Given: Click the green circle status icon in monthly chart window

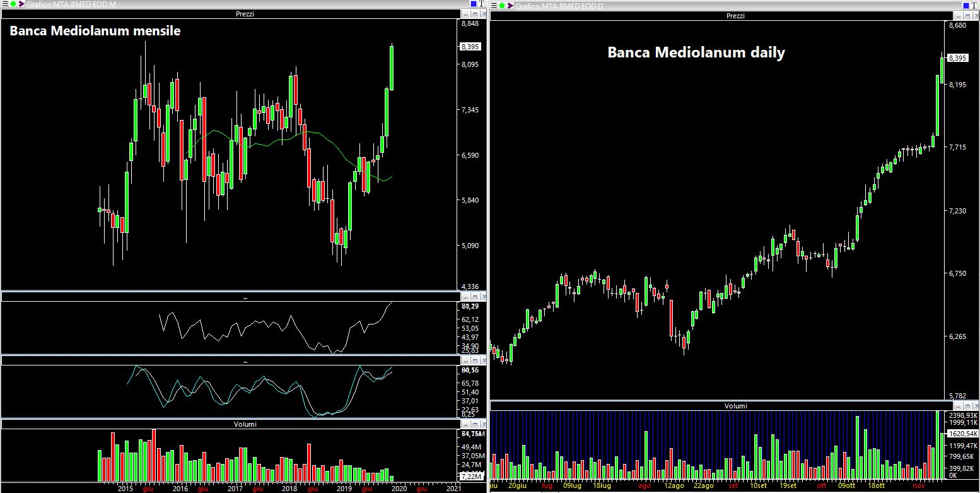Looking at the screenshot, I should tap(13, 4).
